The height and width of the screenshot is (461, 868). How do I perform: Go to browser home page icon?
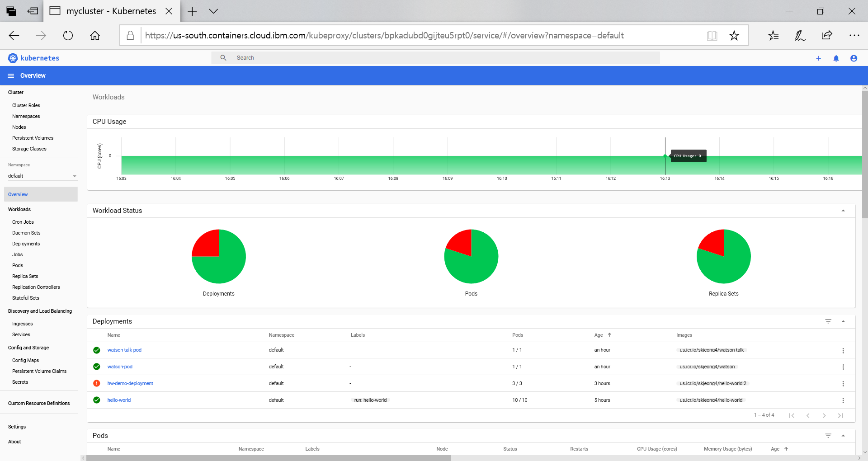click(95, 36)
